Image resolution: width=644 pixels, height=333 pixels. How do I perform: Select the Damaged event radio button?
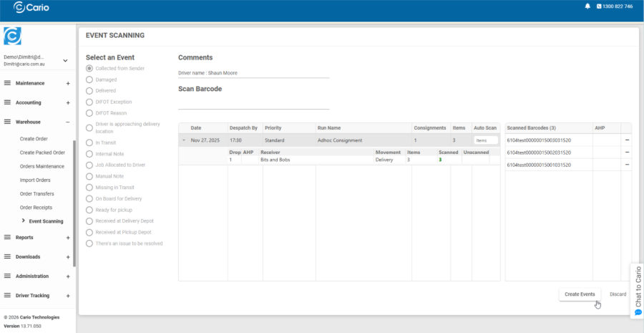coord(89,79)
